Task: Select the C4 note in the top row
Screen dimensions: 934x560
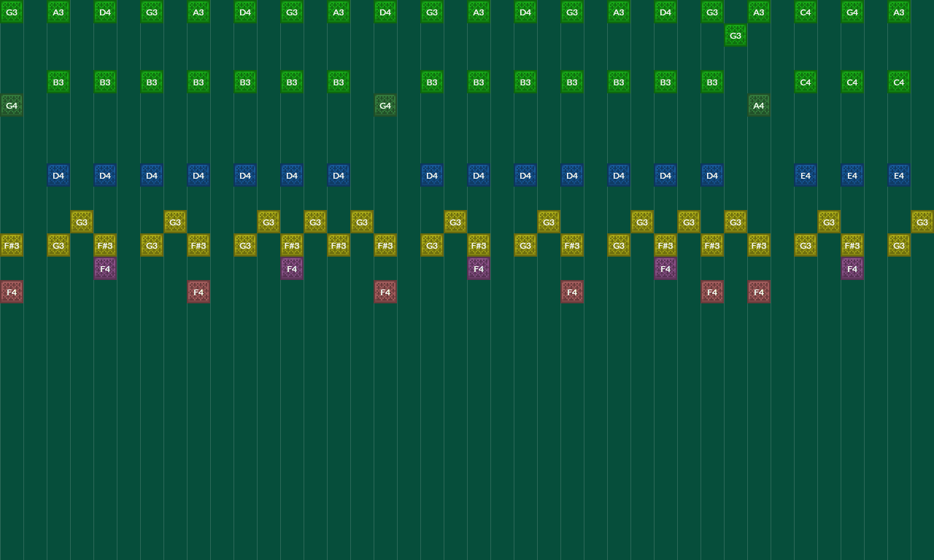Action: (x=806, y=12)
